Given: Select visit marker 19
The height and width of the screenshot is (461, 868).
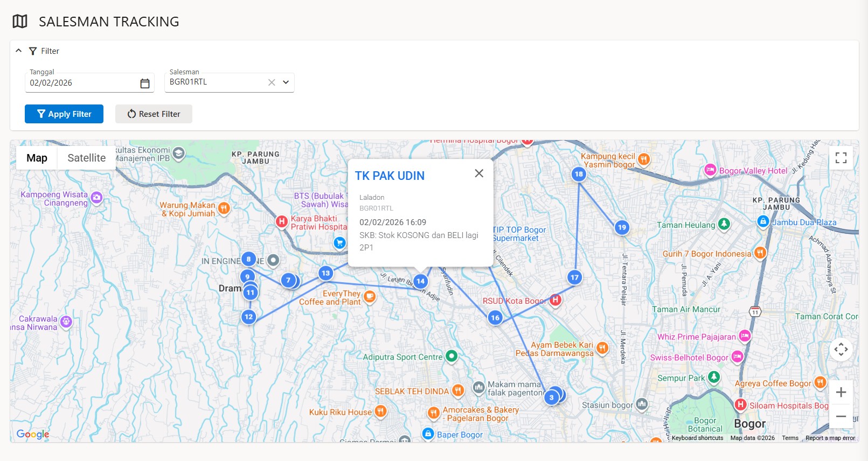Looking at the screenshot, I should [x=622, y=227].
